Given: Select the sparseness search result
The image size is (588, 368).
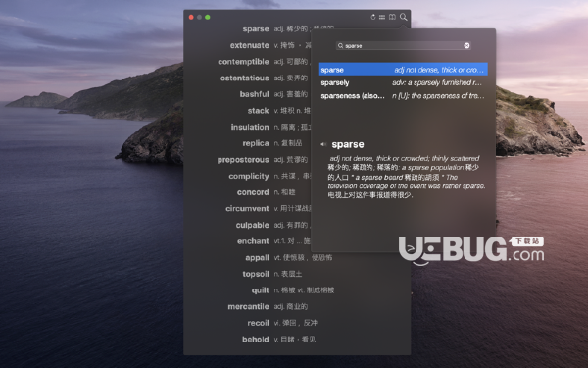Looking at the screenshot, I should [403, 96].
